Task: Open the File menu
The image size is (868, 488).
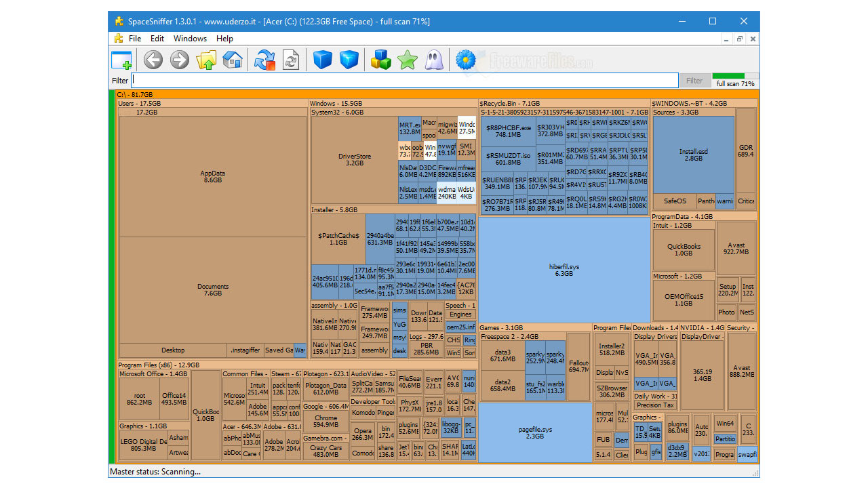Action: click(x=135, y=39)
